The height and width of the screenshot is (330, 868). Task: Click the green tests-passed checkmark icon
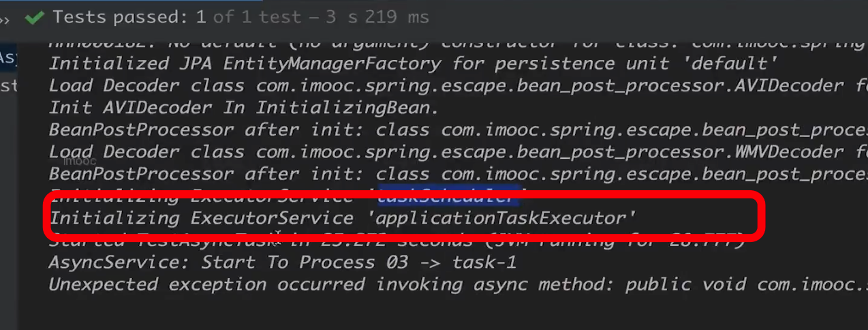pos(33,18)
